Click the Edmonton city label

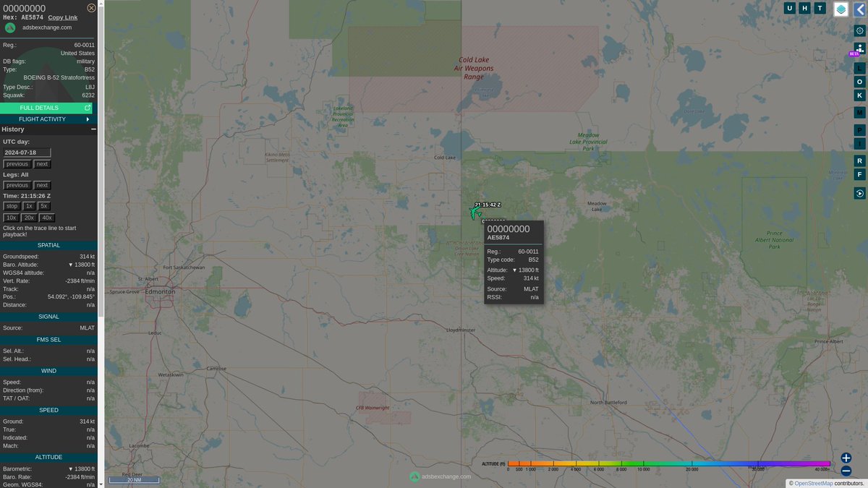point(160,292)
